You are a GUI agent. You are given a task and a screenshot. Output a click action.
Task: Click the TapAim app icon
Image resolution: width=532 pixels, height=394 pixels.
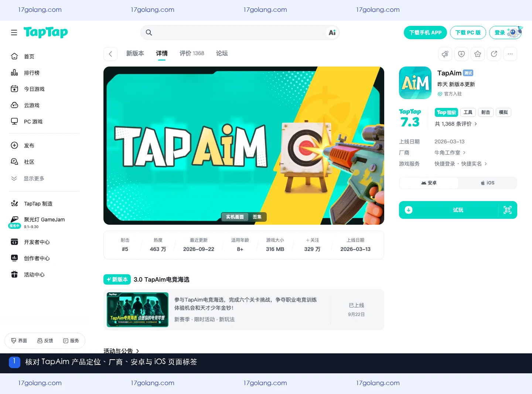pyautogui.click(x=415, y=83)
